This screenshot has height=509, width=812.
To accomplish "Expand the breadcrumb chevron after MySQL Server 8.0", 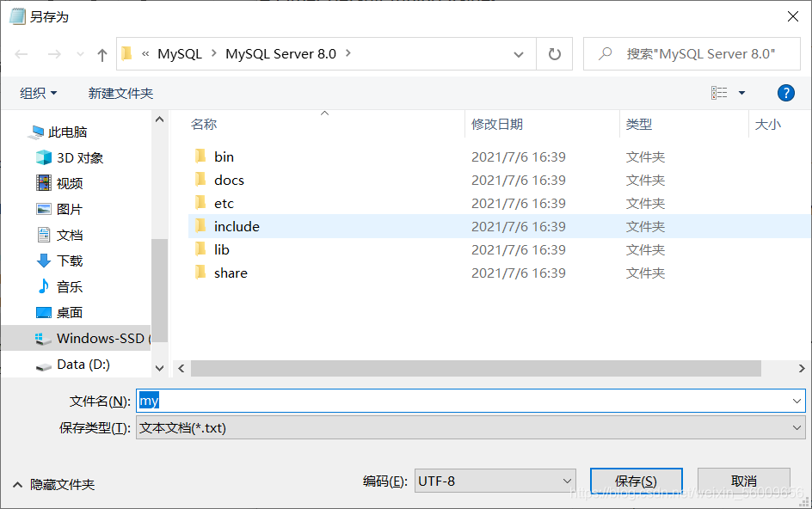I will point(348,53).
